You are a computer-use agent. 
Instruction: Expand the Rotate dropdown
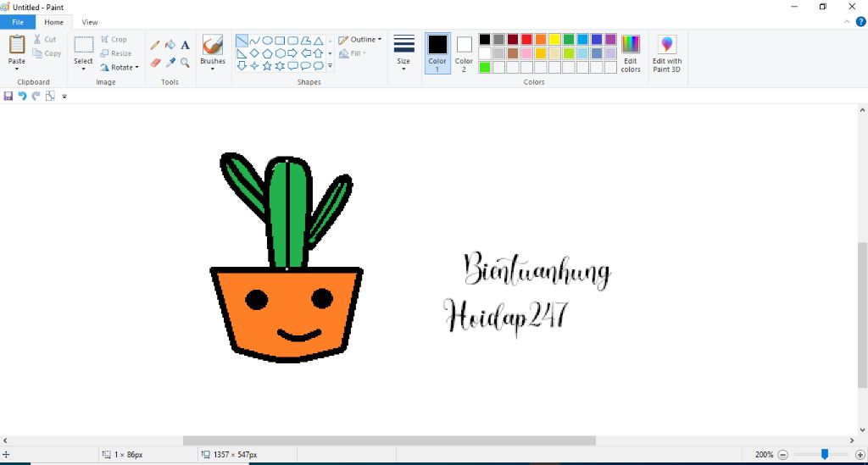(136, 68)
